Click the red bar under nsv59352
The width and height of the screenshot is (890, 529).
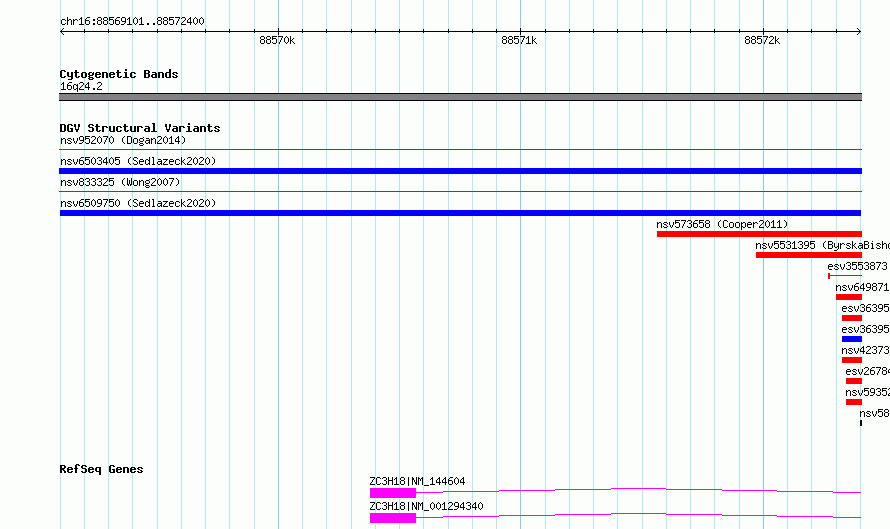(854, 402)
